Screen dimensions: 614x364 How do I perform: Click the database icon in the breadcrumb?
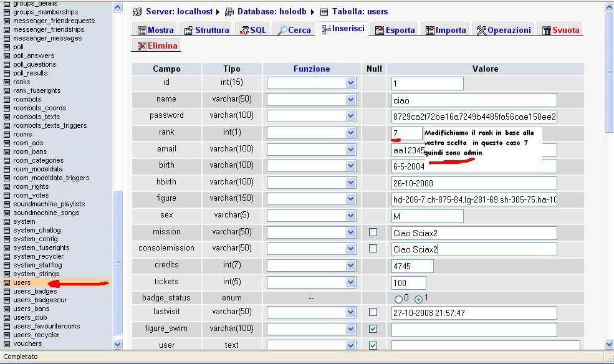(229, 12)
